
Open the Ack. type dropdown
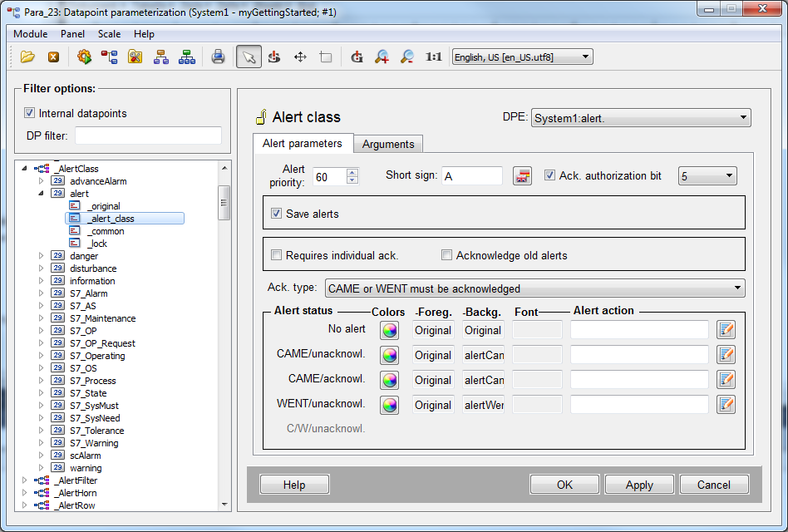(x=534, y=288)
